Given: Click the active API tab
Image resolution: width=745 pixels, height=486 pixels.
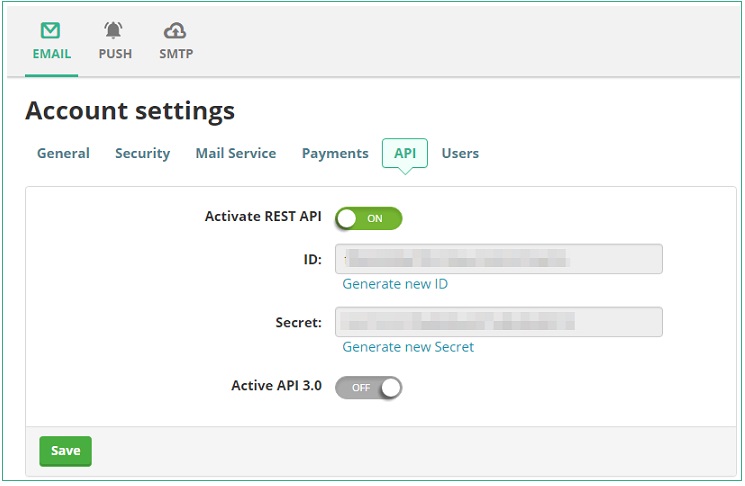Looking at the screenshot, I should tap(405, 153).
